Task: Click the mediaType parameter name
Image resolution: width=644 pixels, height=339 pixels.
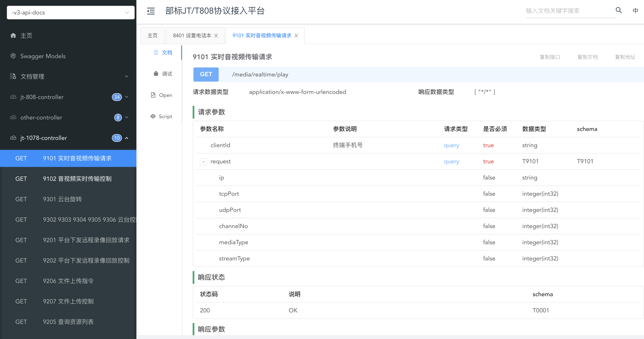Action: (234, 242)
